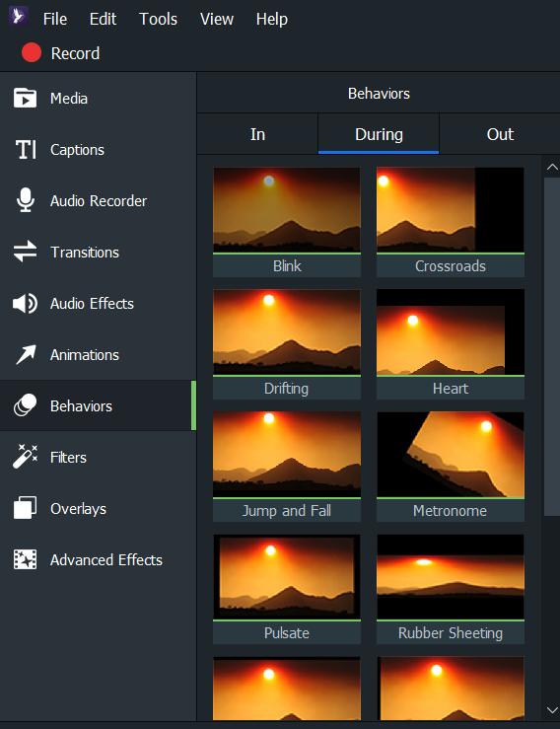Go to the Transitions label
This screenshot has height=729, width=560.
point(85,253)
